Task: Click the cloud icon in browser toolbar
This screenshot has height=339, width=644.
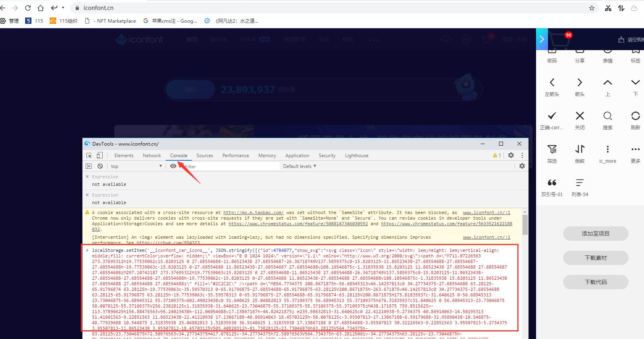Action: click(x=634, y=8)
